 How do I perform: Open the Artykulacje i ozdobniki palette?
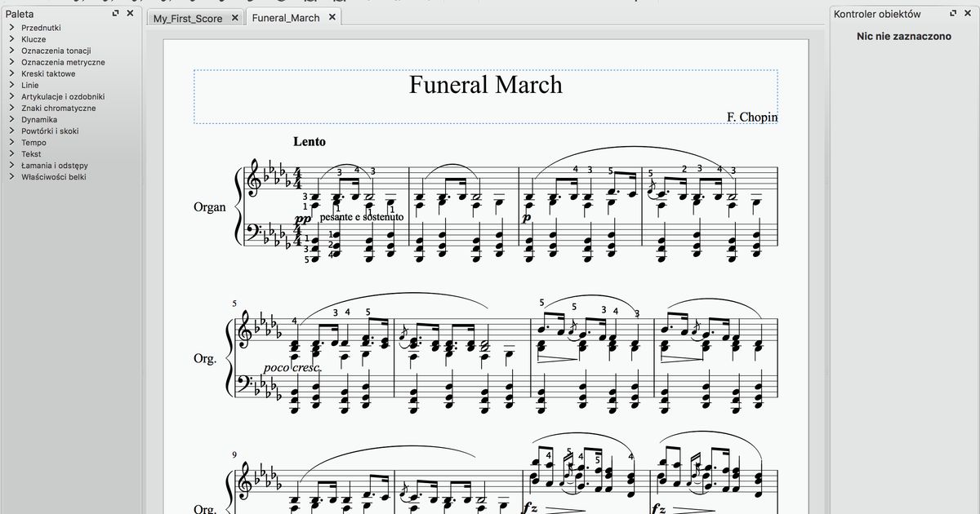(x=62, y=96)
